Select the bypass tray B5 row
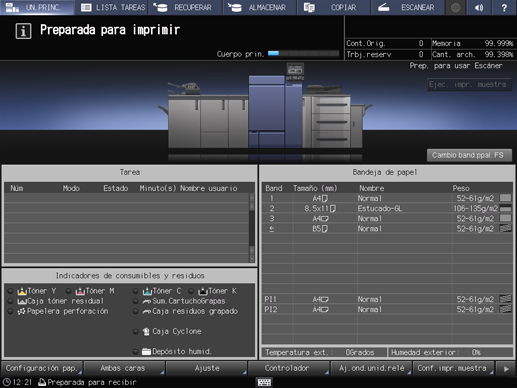517x388 pixels. coord(387,229)
